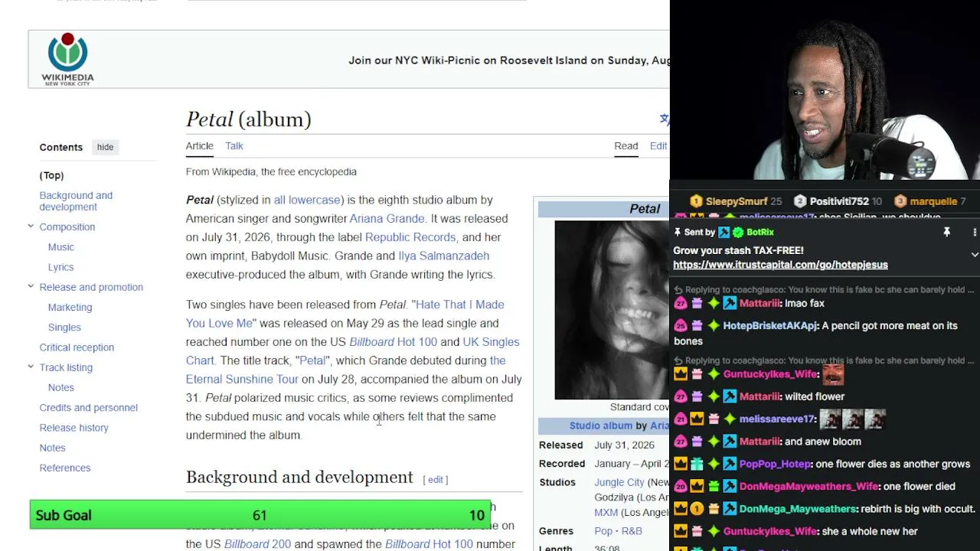Go to Release history in Contents

(x=74, y=428)
